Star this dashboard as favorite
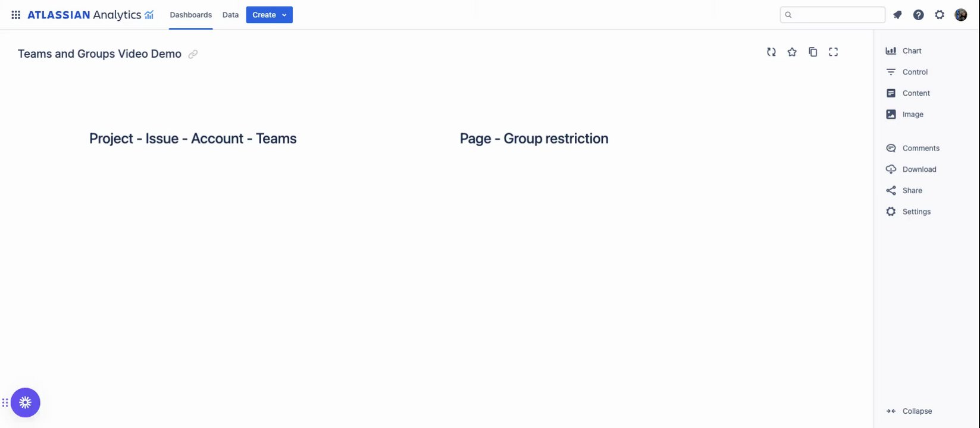Screen dimensions: 980x428 (x=792, y=52)
